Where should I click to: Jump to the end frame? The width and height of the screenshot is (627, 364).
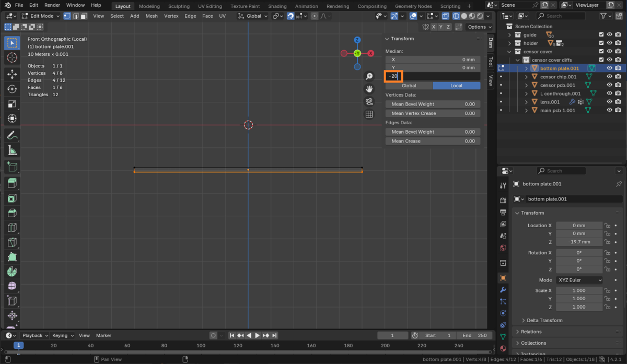(274, 335)
